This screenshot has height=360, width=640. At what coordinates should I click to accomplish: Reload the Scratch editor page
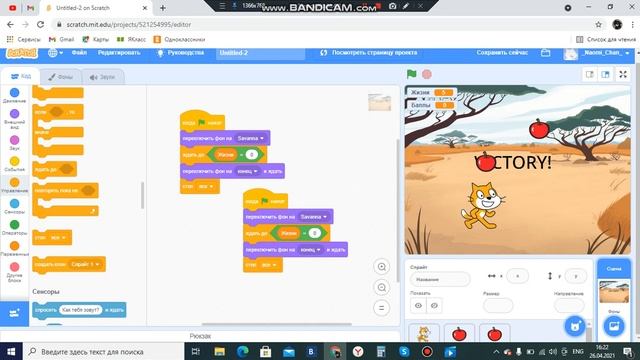point(40,24)
